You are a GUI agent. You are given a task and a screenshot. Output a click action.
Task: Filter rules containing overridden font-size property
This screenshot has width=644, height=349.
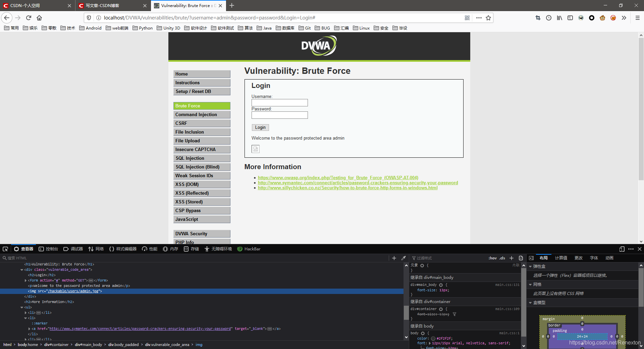pyautogui.click(x=454, y=314)
